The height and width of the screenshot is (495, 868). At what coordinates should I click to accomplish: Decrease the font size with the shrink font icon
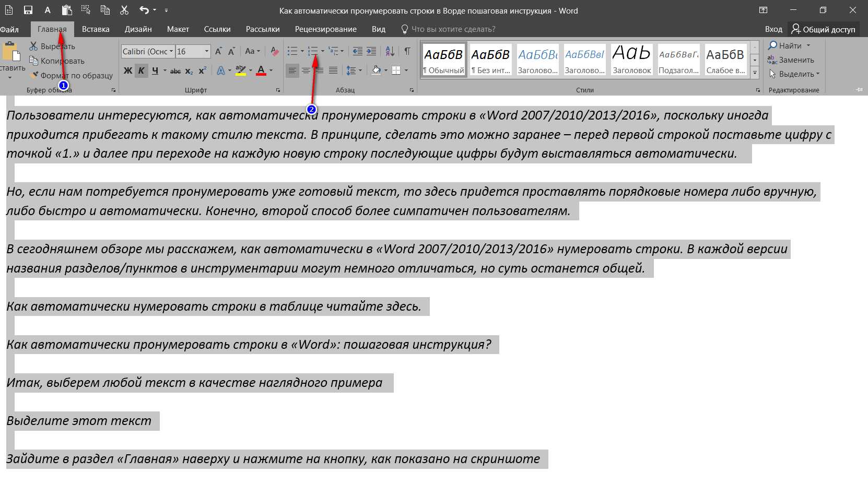[232, 51]
